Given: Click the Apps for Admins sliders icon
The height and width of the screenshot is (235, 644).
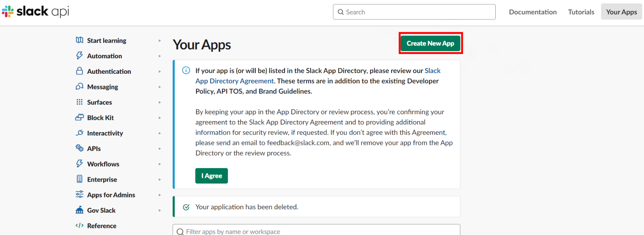Looking at the screenshot, I should tap(79, 195).
